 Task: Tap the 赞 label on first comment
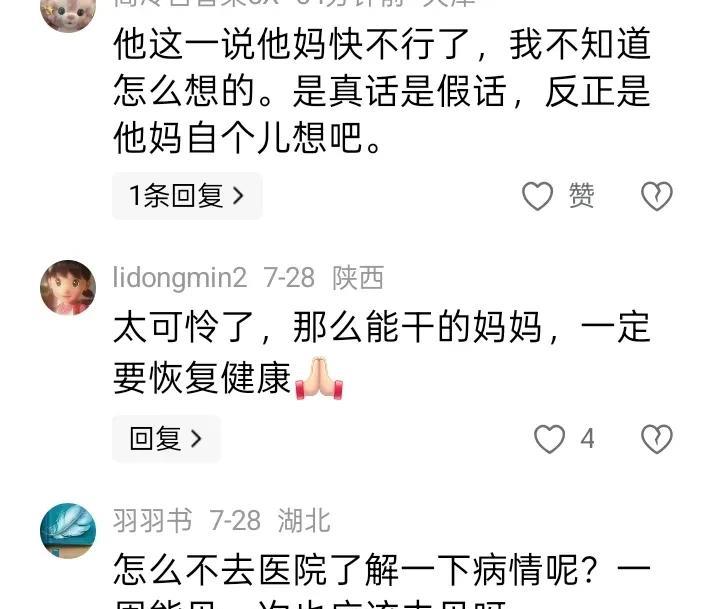tap(582, 196)
